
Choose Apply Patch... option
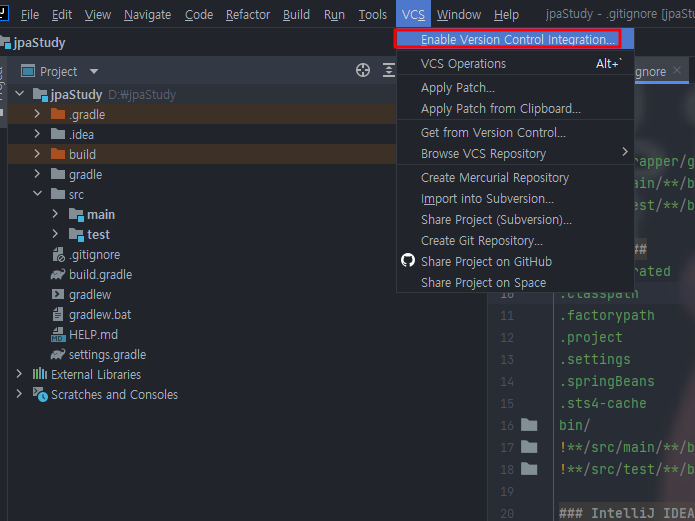[515, 88]
